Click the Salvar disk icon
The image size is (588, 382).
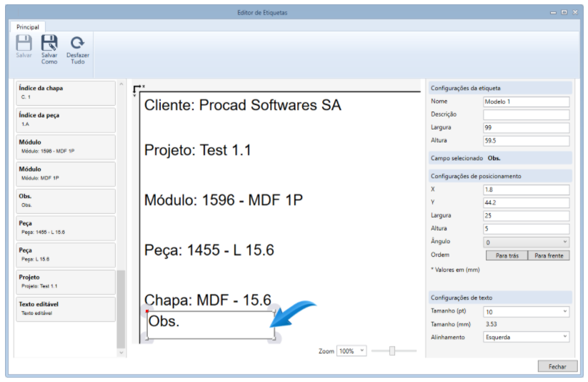tap(24, 43)
